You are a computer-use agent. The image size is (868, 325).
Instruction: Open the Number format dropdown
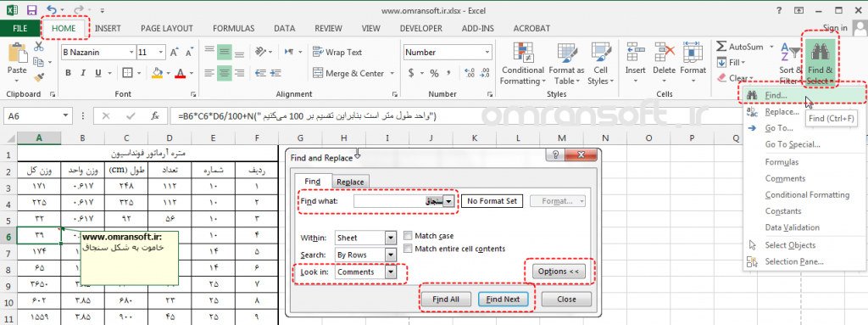point(487,52)
